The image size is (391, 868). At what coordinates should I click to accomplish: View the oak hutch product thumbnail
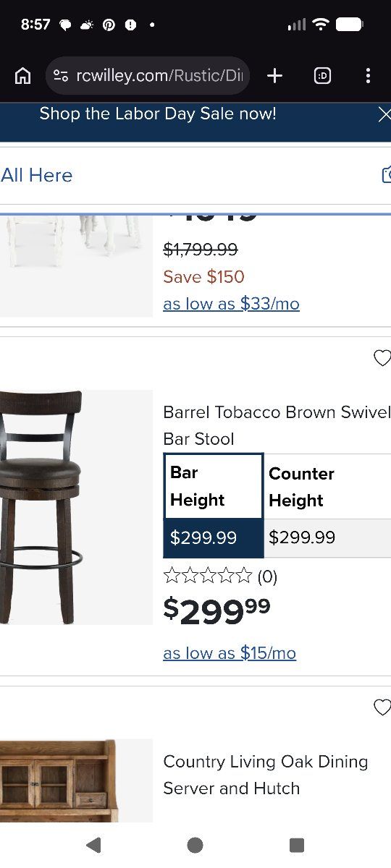coord(76,780)
